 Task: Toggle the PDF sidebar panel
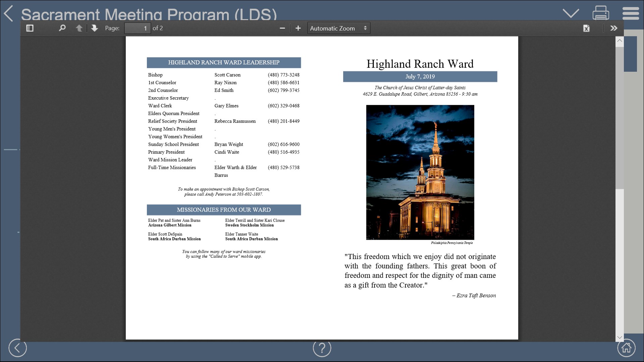[x=30, y=28]
